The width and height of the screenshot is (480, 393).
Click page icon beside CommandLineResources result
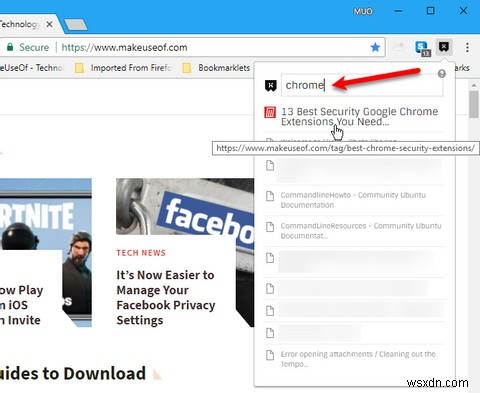270,227
